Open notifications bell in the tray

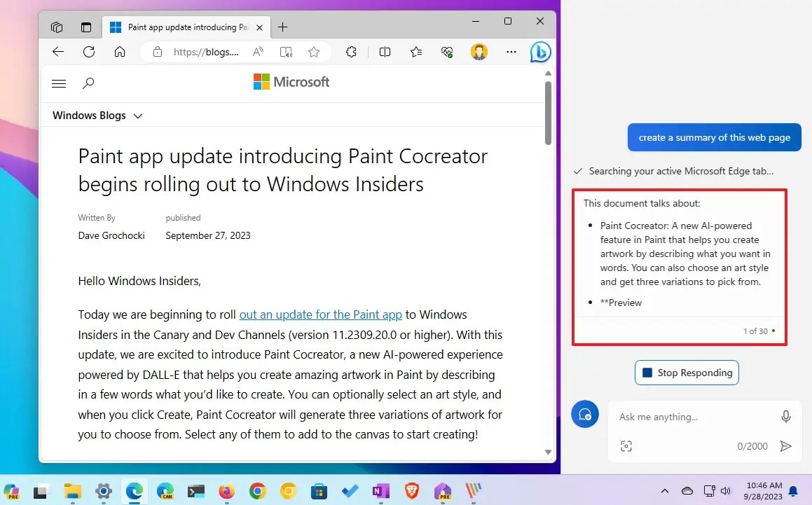click(x=793, y=491)
